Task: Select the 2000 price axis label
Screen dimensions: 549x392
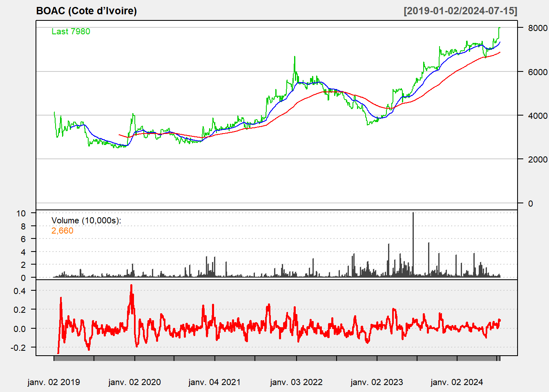Action: 538,159
